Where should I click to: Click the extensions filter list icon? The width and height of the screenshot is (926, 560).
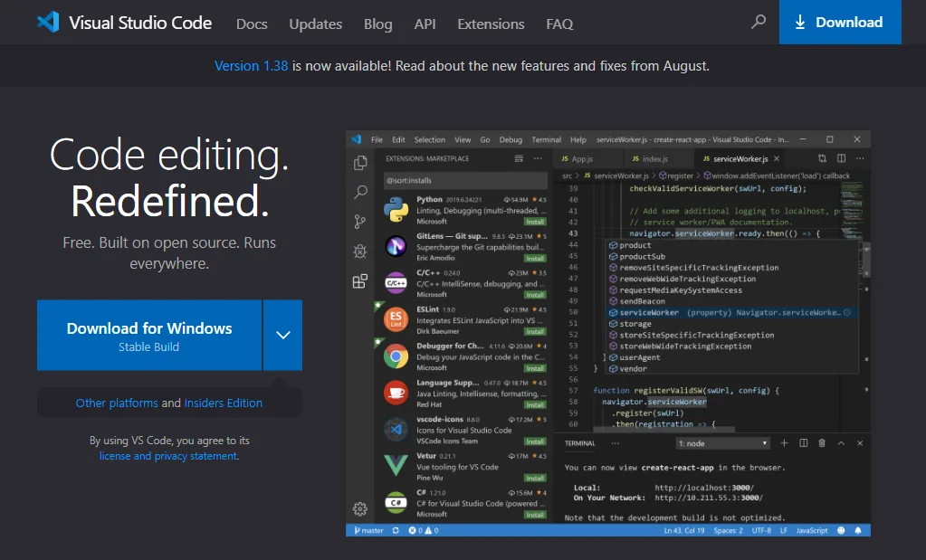click(x=519, y=158)
